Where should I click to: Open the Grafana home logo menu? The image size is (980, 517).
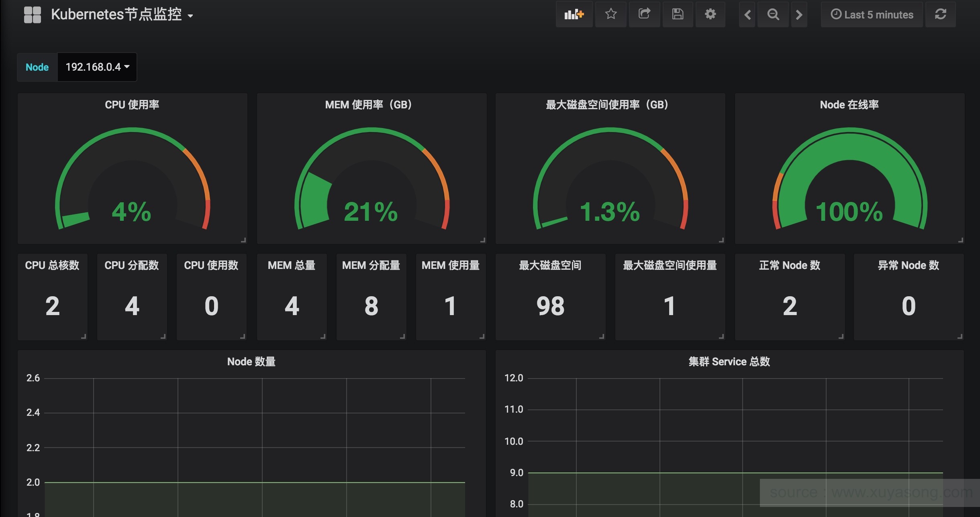[x=33, y=15]
